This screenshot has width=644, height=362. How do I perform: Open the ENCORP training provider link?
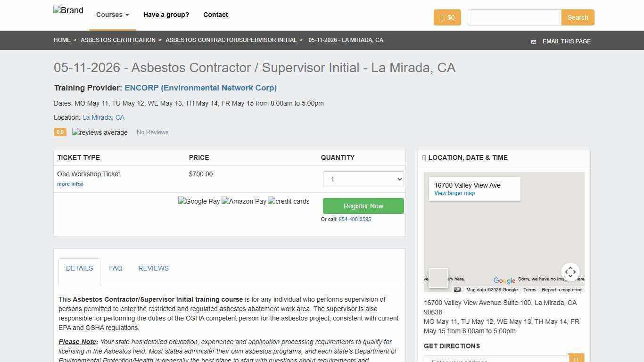click(200, 88)
